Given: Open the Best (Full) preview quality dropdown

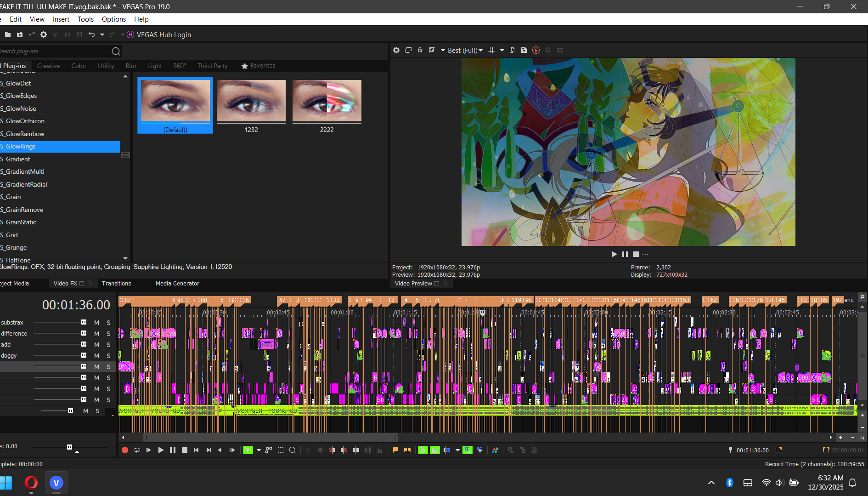Looking at the screenshot, I should 465,50.
